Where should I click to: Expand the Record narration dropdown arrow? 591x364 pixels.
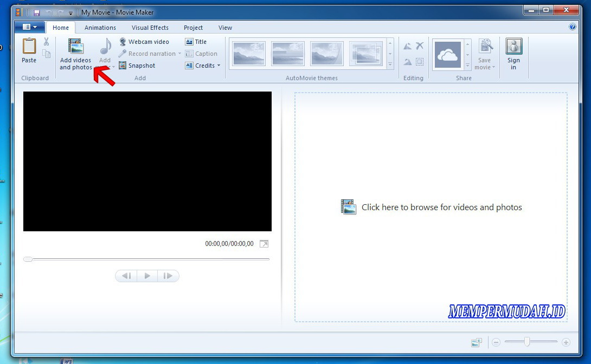[179, 54]
